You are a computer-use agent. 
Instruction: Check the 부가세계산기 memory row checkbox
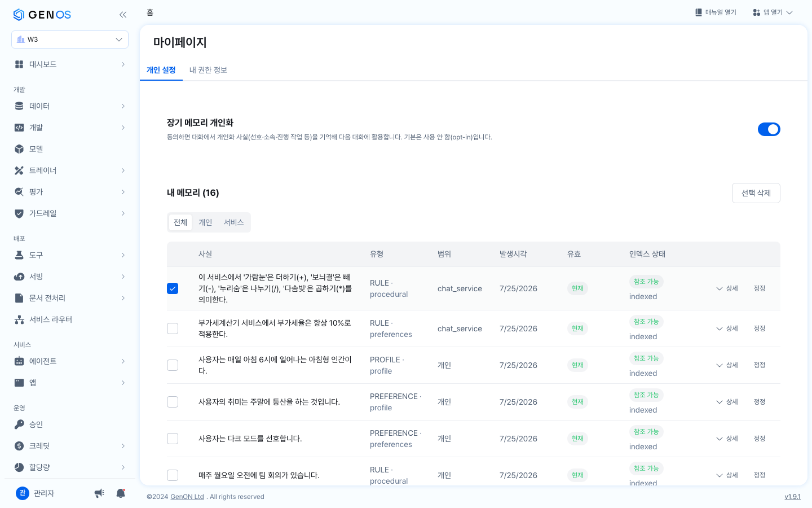click(173, 329)
